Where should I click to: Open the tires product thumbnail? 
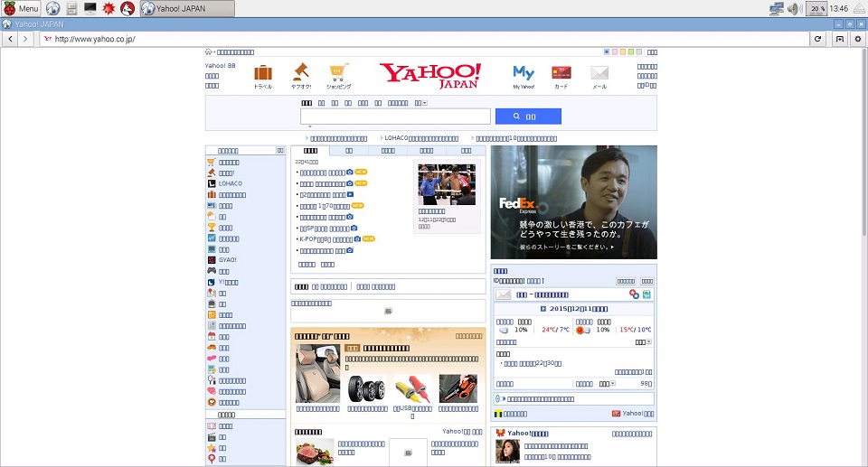[x=366, y=388]
